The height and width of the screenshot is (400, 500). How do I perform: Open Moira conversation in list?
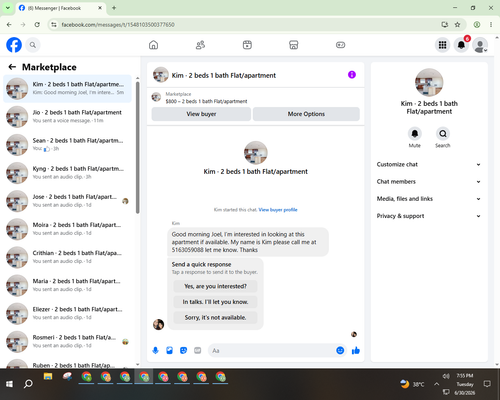pos(67,229)
